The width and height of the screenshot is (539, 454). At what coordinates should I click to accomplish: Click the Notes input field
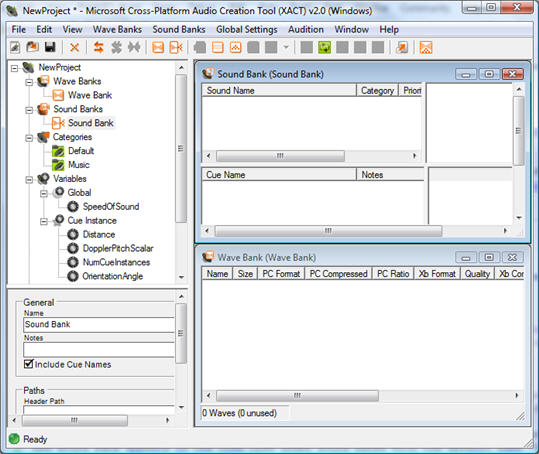click(x=99, y=350)
